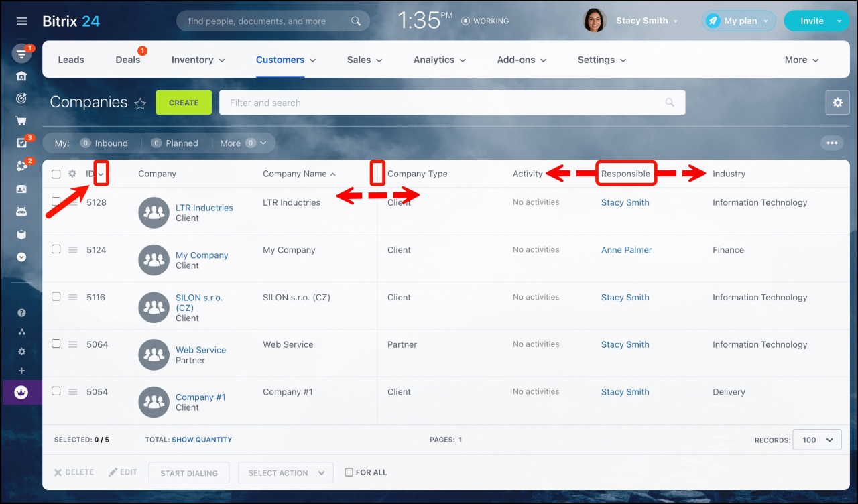Toggle select-all checkbox in table header
The width and height of the screenshot is (858, 504).
click(x=56, y=174)
